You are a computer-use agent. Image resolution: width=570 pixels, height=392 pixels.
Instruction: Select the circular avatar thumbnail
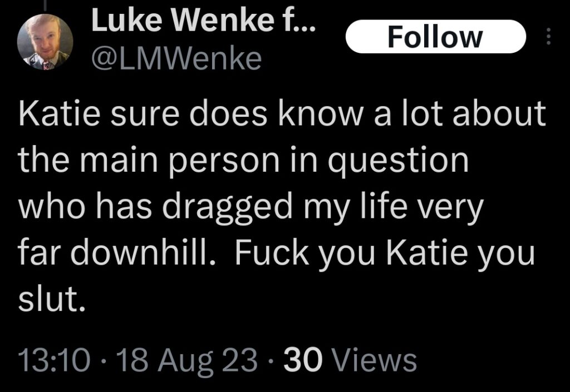(45, 42)
